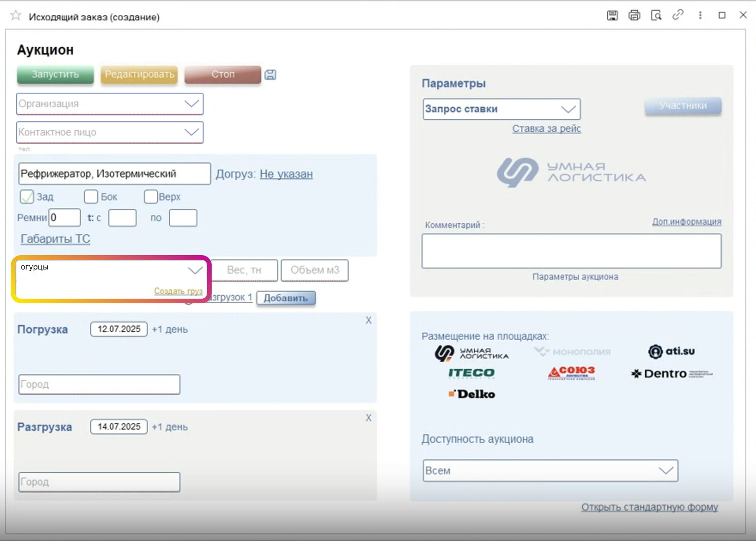Click the Комментарий text box

pos(571,251)
